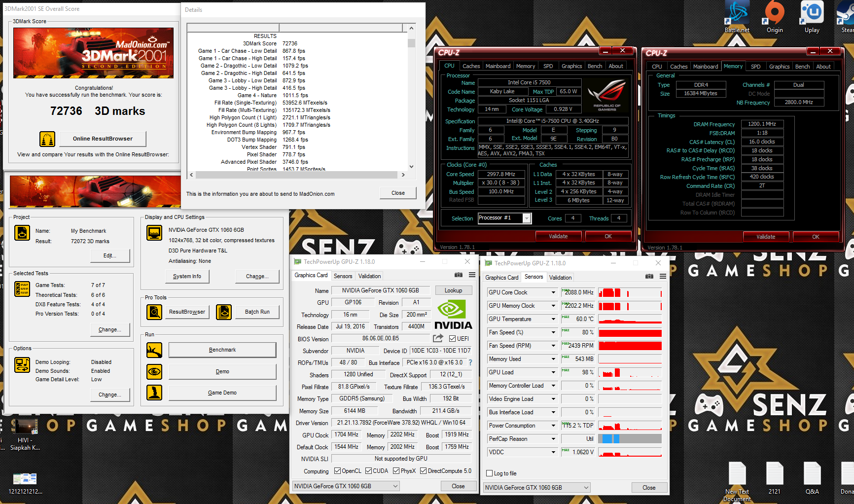Screen dimensions: 854x504
Task: Switch to SPD tab in right CPU-Z window
Action: pyautogui.click(x=755, y=67)
